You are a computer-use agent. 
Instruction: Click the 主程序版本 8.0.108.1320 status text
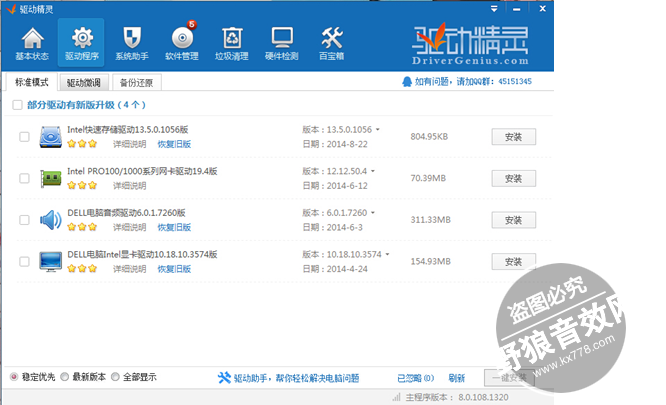[457, 397]
